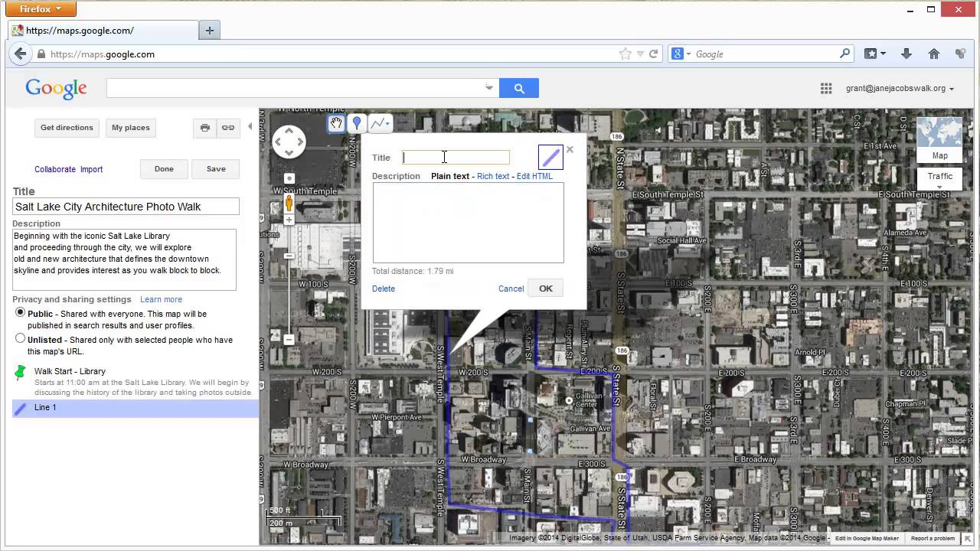Image resolution: width=980 pixels, height=551 pixels.
Task: Click Report a problem link
Action: click(933, 539)
